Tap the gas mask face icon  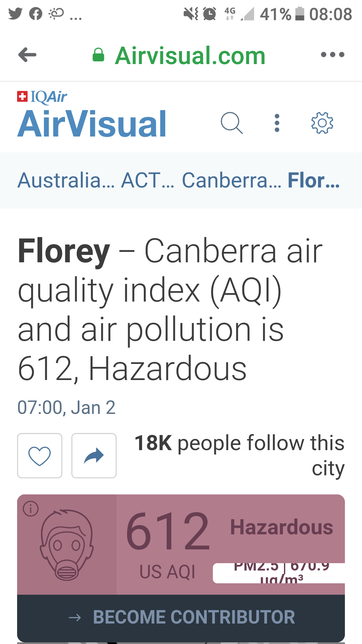[x=67, y=545]
